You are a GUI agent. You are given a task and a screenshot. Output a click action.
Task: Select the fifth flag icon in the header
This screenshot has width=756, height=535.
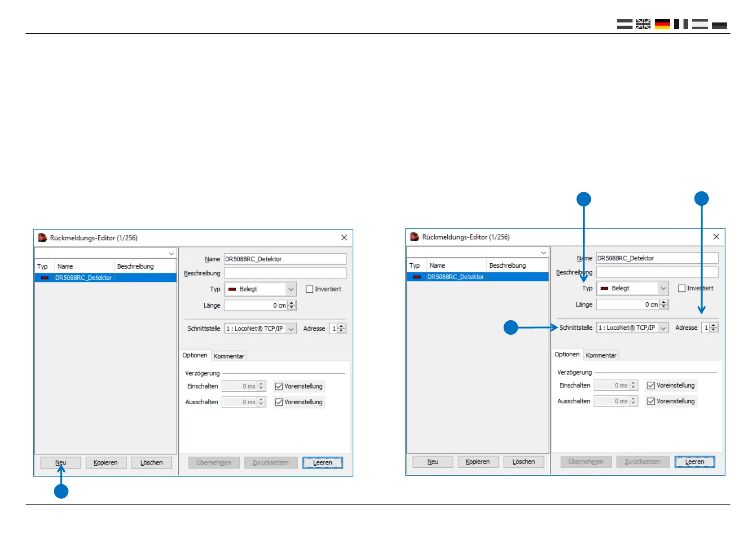point(700,24)
